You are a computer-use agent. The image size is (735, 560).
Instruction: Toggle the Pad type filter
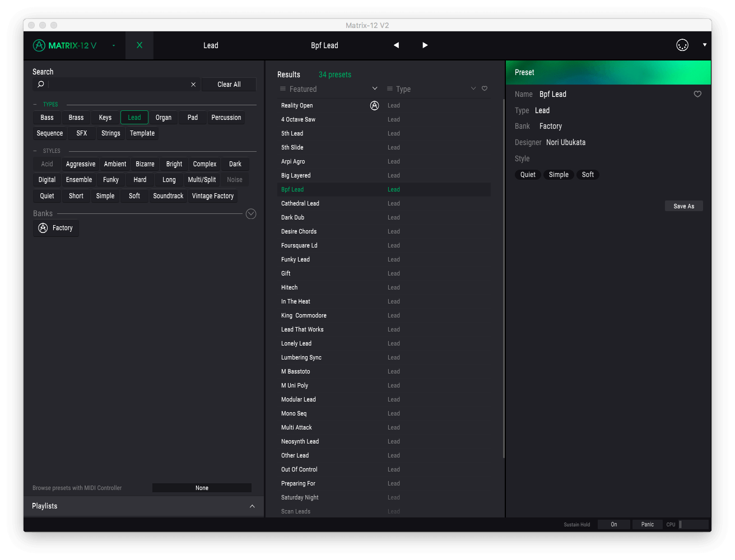coord(193,118)
